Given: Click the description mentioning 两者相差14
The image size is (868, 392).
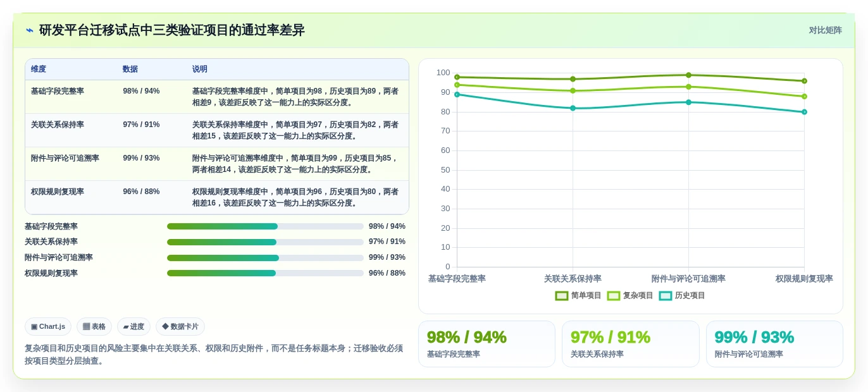Looking at the screenshot, I should pos(295,164).
